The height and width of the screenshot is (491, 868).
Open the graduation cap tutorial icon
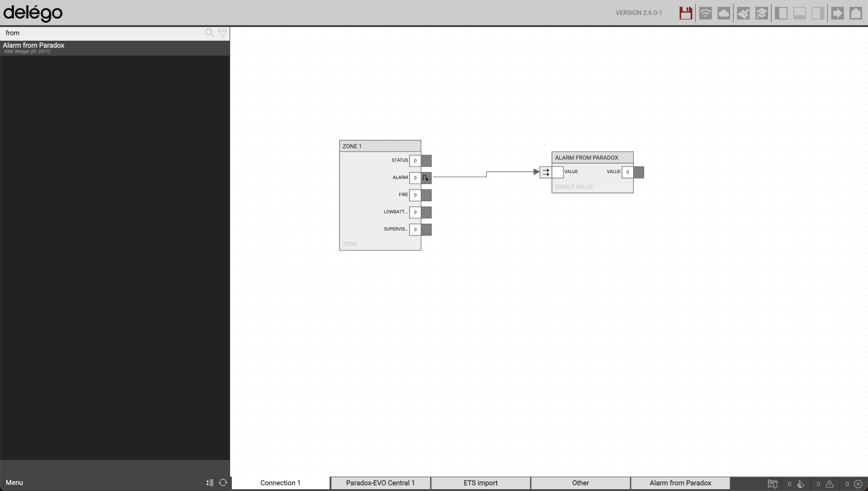click(762, 13)
